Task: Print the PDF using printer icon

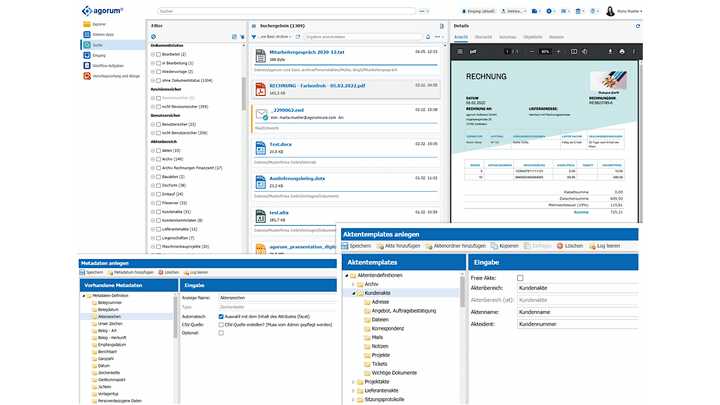Action: pos(621,51)
